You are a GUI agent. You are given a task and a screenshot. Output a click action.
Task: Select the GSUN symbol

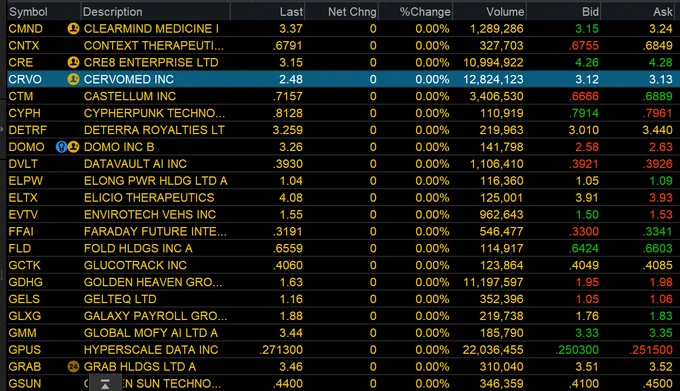[25, 384]
